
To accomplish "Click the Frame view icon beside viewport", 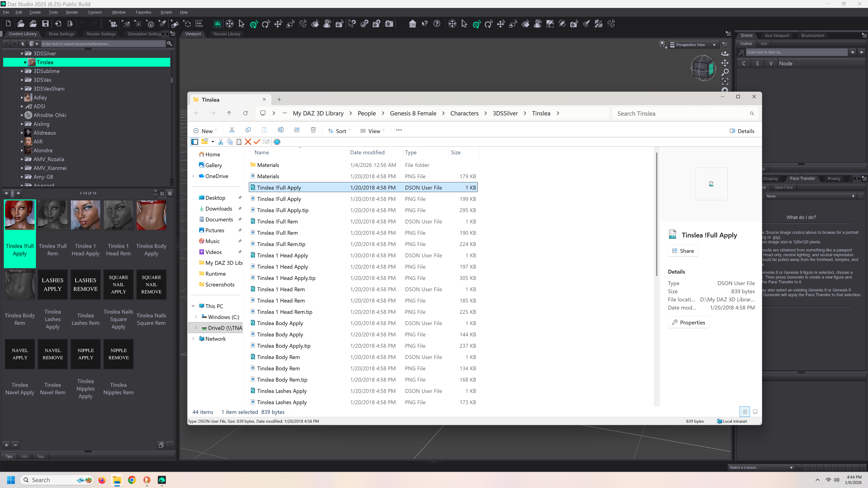I will tap(725, 81).
